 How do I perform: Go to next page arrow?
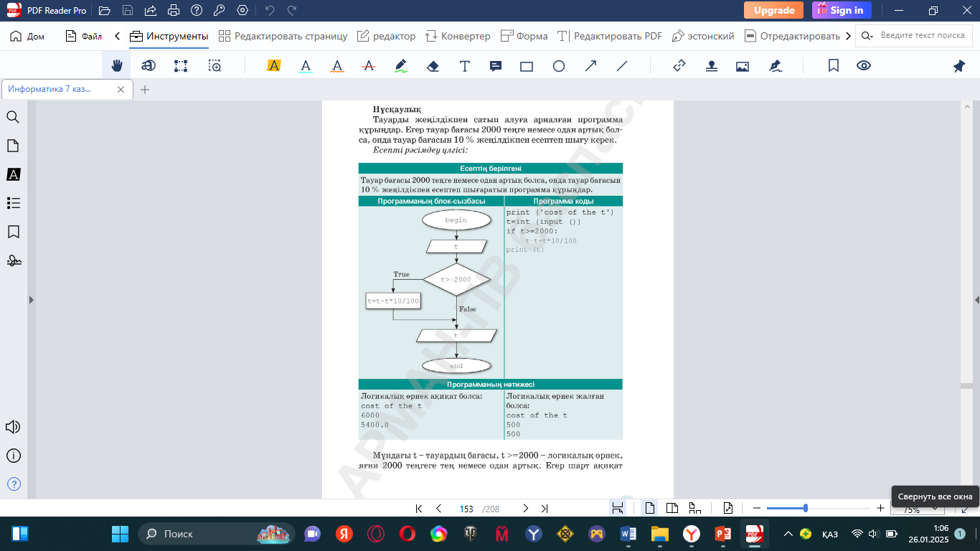point(525,509)
